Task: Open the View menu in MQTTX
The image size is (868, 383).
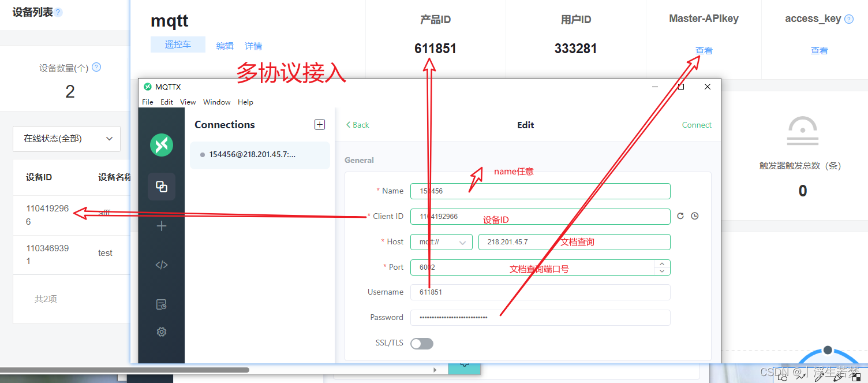Action: pos(188,102)
